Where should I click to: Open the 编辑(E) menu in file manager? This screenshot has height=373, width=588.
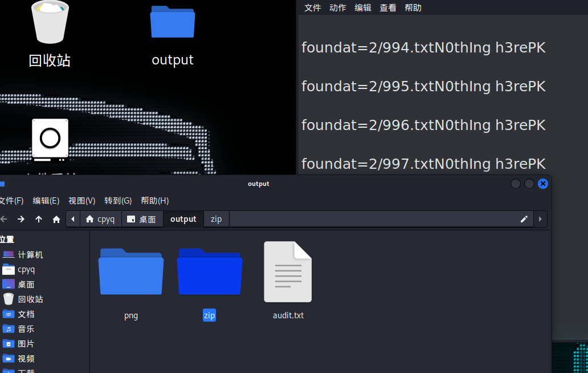click(46, 201)
